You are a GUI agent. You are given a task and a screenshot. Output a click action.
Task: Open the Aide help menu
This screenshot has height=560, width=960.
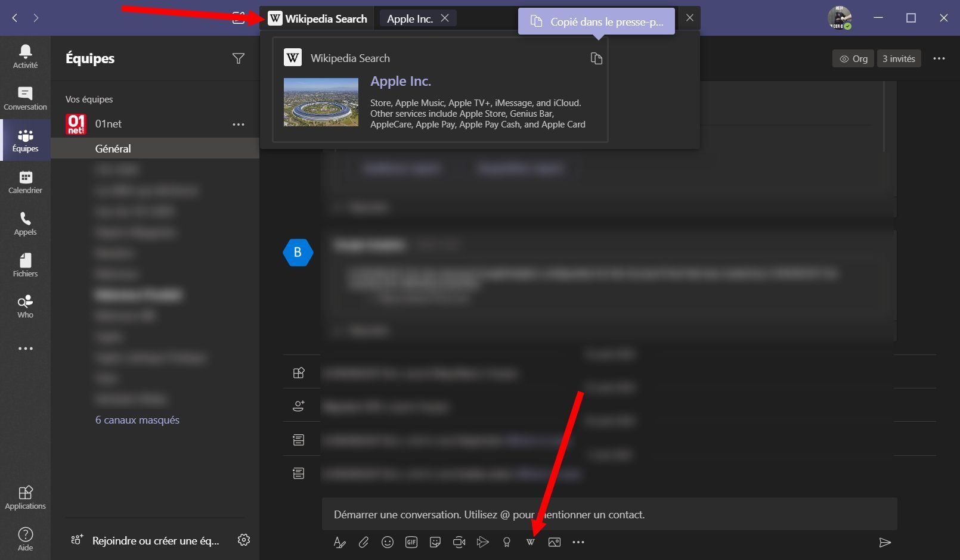(x=25, y=539)
